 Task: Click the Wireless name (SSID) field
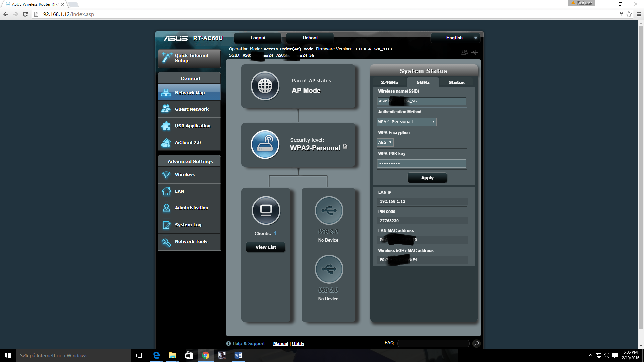pyautogui.click(x=422, y=101)
